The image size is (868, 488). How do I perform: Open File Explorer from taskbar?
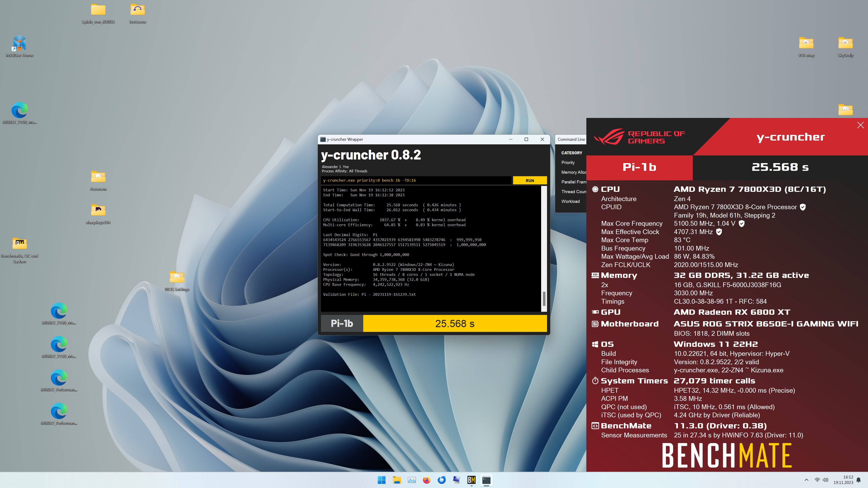tap(397, 480)
